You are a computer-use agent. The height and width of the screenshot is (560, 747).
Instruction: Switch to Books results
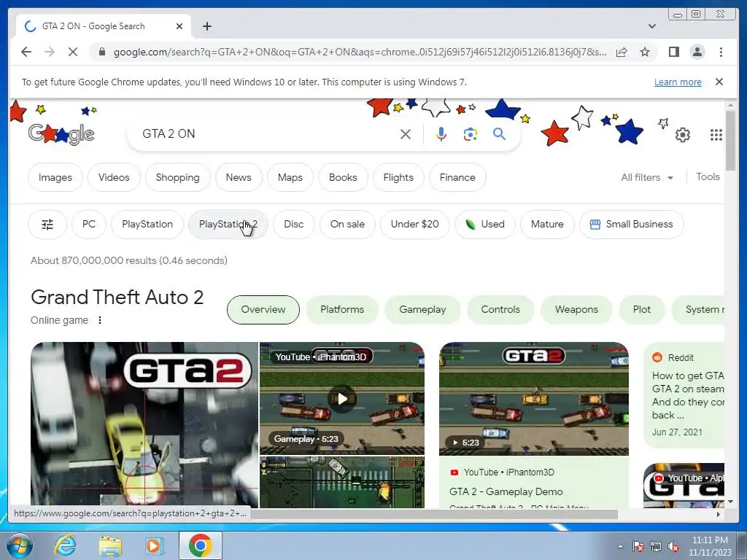pos(343,177)
